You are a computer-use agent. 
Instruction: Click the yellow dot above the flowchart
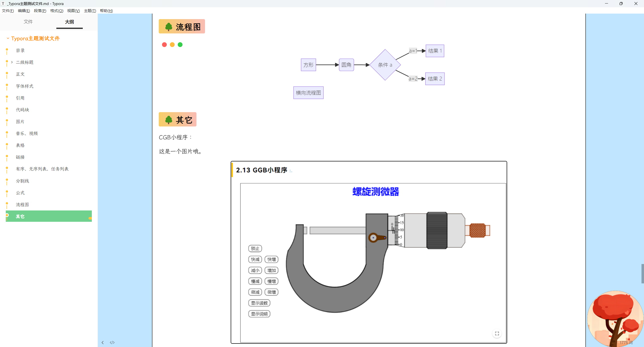point(172,45)
